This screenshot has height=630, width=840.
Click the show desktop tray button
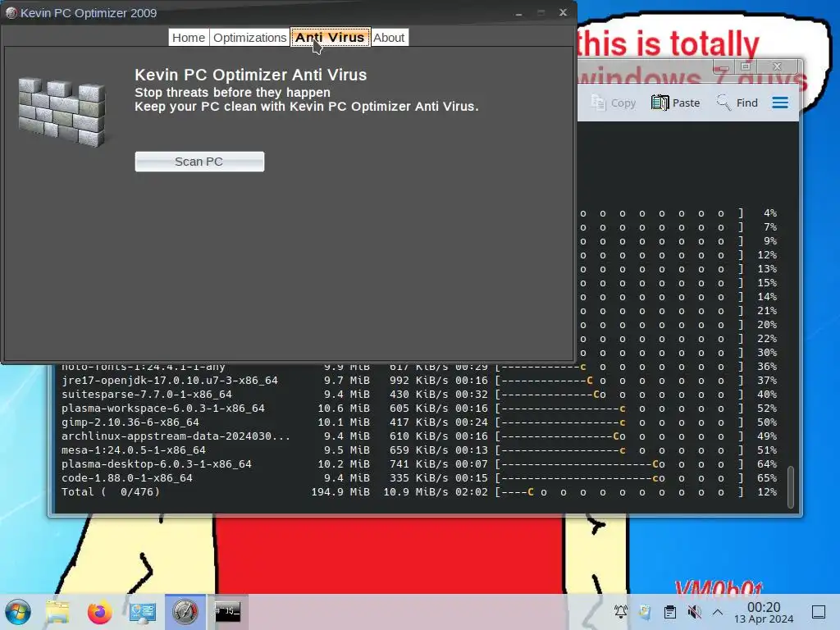[x=819, y=612]
